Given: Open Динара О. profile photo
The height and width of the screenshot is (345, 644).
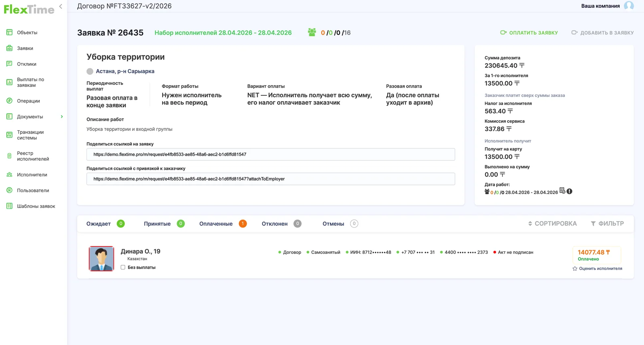Looking at the screenshot, I should coord(101,259).
